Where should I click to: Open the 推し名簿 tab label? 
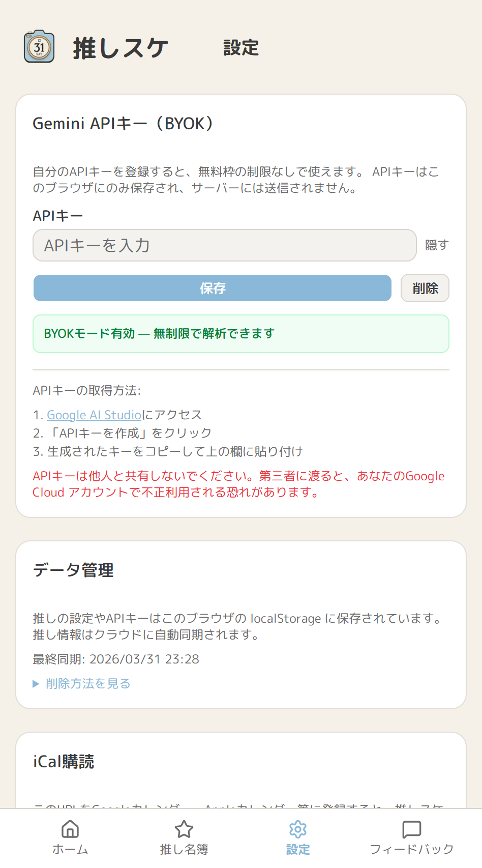pos(184,849)
